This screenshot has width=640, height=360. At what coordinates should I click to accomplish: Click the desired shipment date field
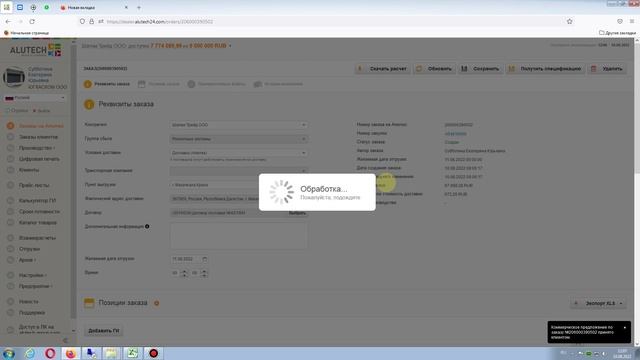point(186,259)
